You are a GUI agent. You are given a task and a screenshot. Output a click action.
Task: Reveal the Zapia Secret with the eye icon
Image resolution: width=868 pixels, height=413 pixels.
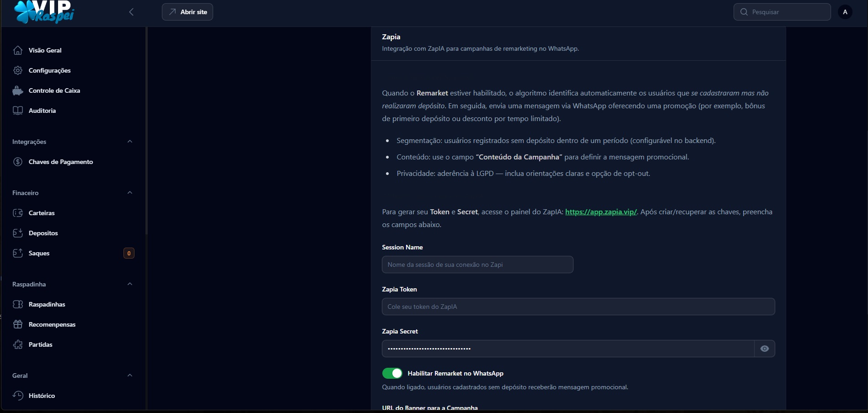click(x=765, y=349)
